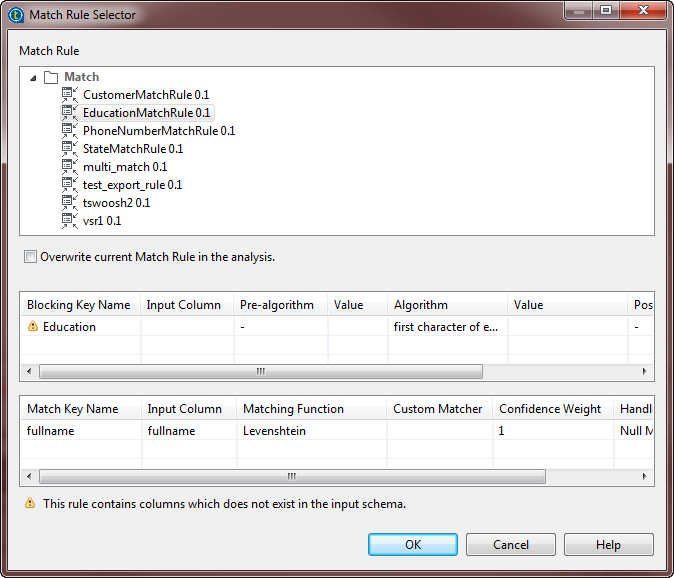Click the warning icon beside schema message
674x578 pixels.
(x=30, y=503)
